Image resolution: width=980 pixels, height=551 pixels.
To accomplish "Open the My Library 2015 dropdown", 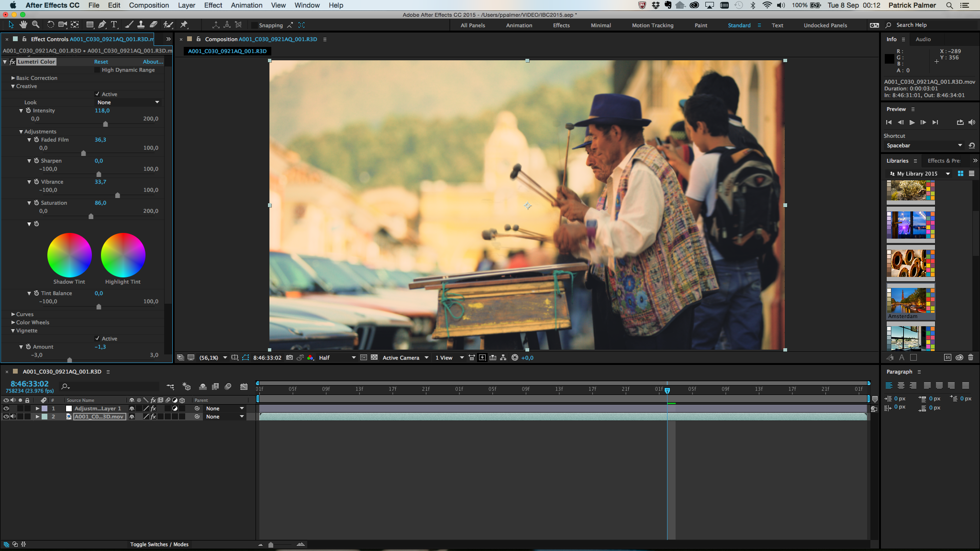I will (920, 174).
